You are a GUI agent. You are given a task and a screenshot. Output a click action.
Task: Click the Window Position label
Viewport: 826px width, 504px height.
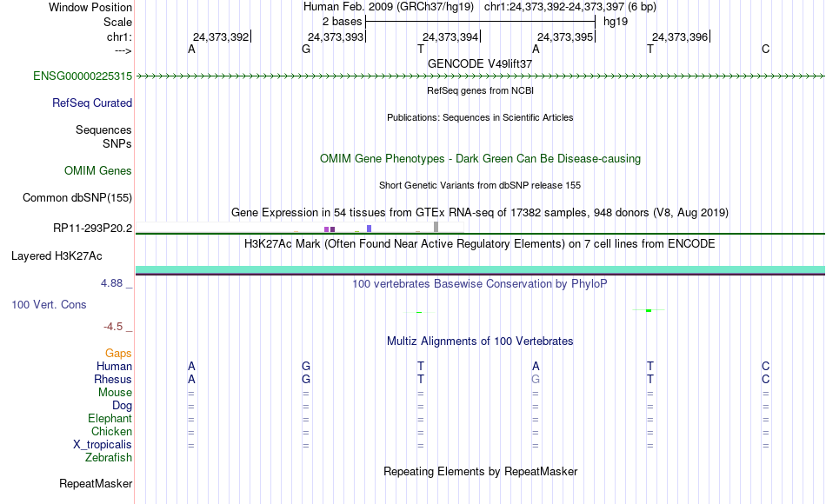90,7
